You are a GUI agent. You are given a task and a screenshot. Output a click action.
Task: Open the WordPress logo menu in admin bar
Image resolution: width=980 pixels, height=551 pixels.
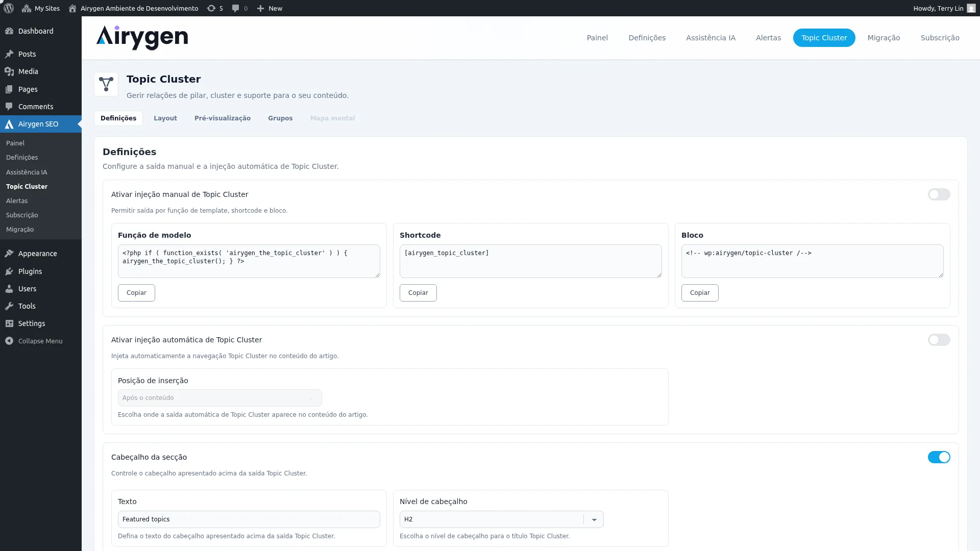[x=8, y=8]
